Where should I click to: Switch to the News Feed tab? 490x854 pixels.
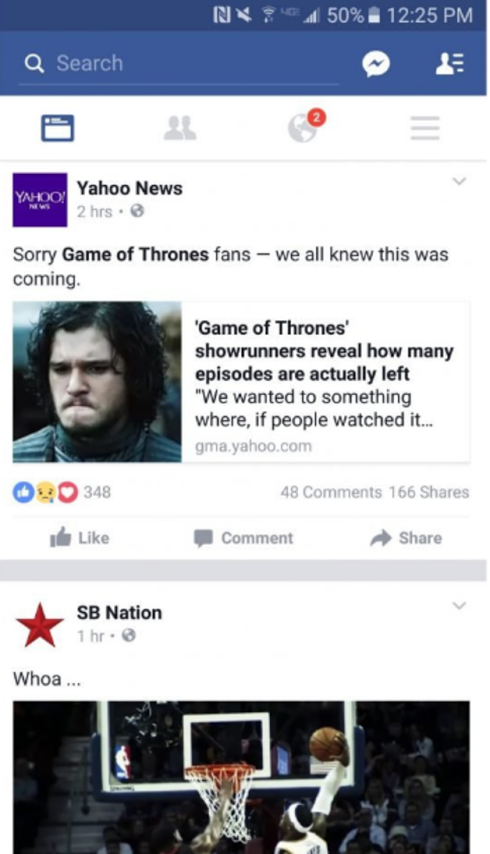(x=58, y=128)
